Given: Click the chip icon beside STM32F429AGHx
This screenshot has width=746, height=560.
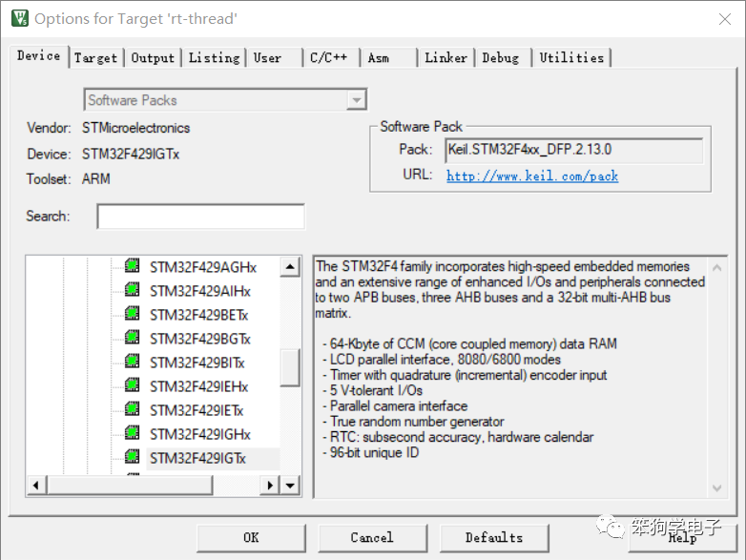Looking at the screenshot, I should pos(133,265).
